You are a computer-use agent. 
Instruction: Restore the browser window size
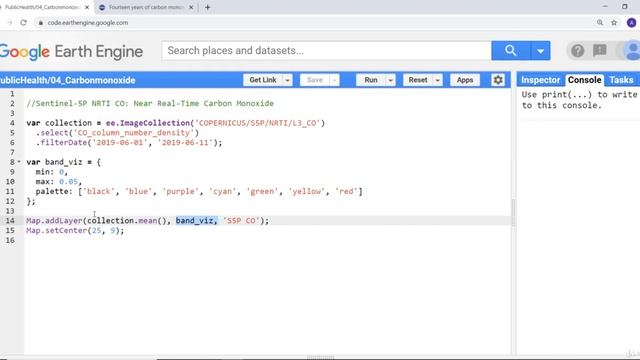click(625, 7)
